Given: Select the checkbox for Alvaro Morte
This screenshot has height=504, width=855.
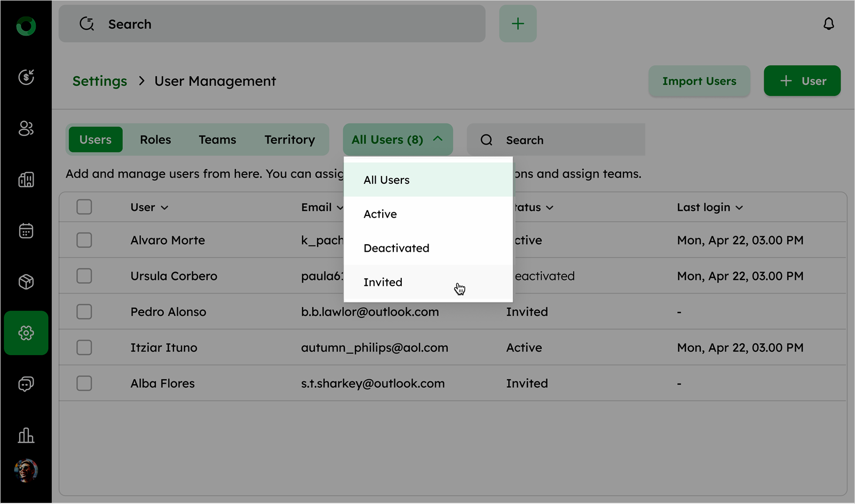Looking at the screenshot, I should pyautogui.click(x=84, y=241).
